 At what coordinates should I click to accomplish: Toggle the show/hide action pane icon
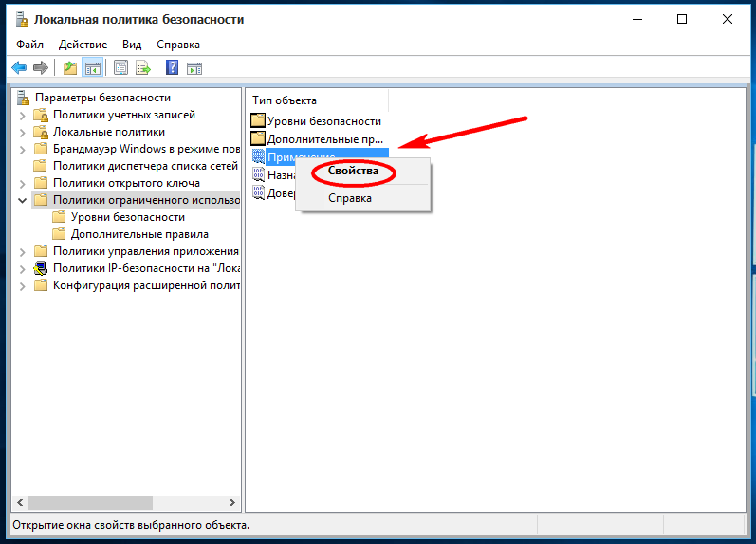pos(194,68)
